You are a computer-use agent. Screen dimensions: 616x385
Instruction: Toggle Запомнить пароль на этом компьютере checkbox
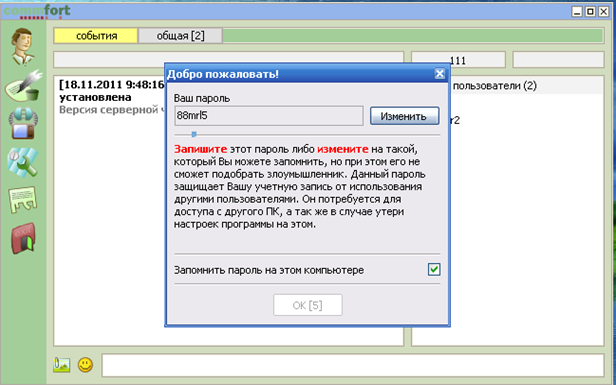[434, 270]
